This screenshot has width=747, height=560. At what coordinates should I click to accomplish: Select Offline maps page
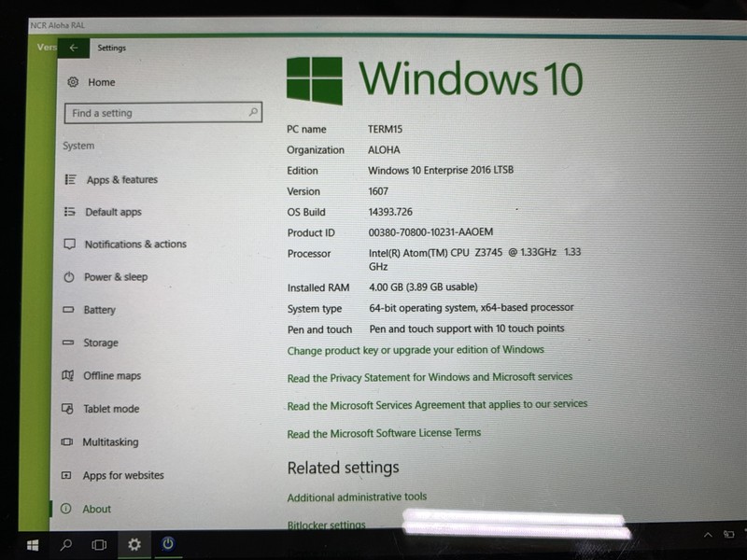[x=112, y=376]
